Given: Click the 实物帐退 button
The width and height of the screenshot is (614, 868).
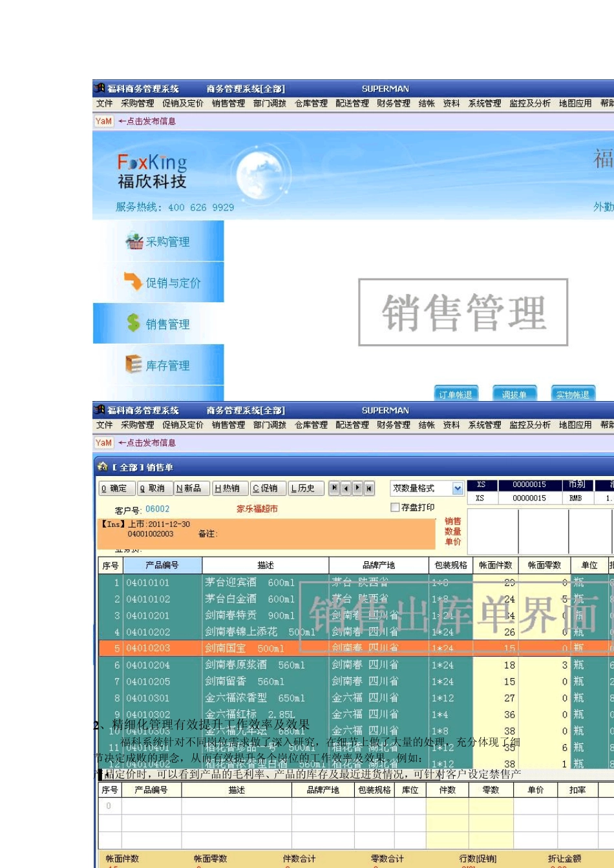Looking at the screenshot, I should [x=573, y=394].
